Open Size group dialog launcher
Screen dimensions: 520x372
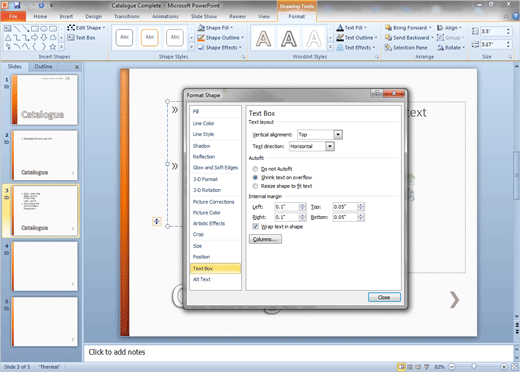(510, 57)
